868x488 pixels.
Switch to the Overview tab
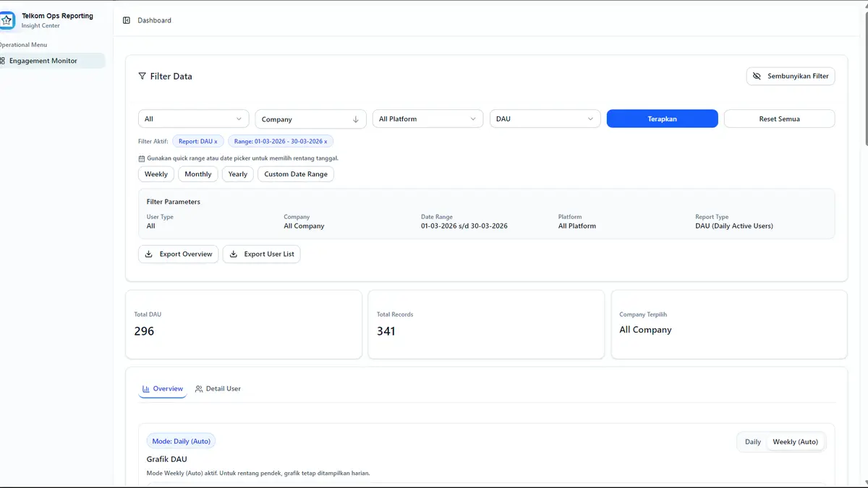tap(163, 389)
